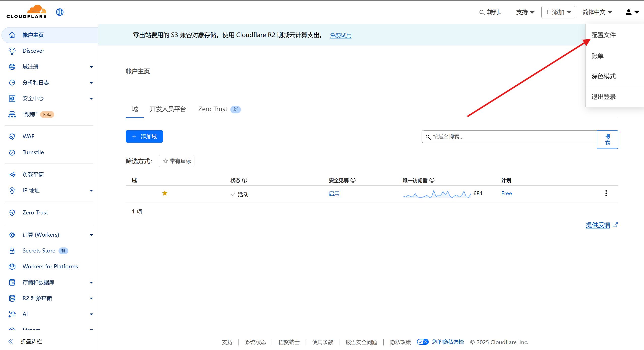Click info icon next to 状态 header
This screenshot has height=350, width=644.
245,180
